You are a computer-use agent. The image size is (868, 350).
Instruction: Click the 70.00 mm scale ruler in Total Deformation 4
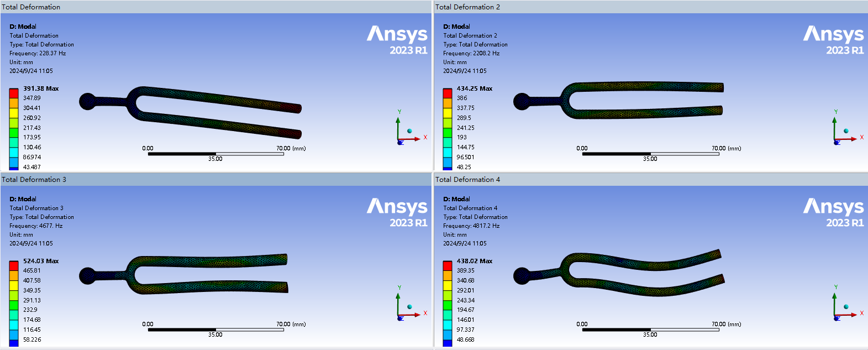650,330
